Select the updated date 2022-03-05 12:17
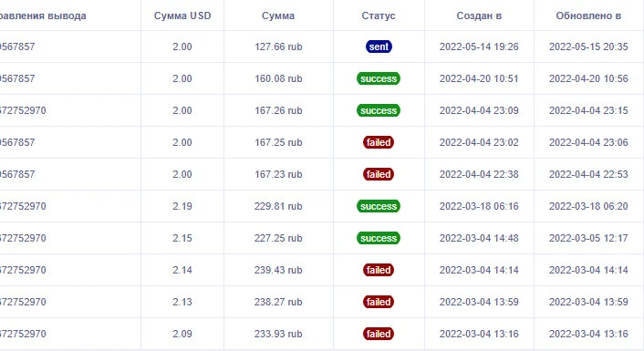Image resolution: width=644 pixels, height=351 pixels. pyautogui.click(x=588, y=238)
